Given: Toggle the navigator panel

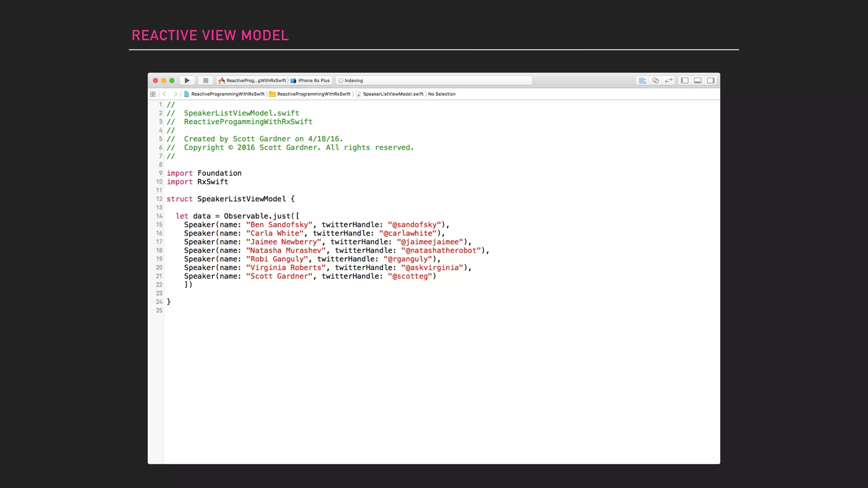Looking at the screenshot, I should [x=684, y=80].
